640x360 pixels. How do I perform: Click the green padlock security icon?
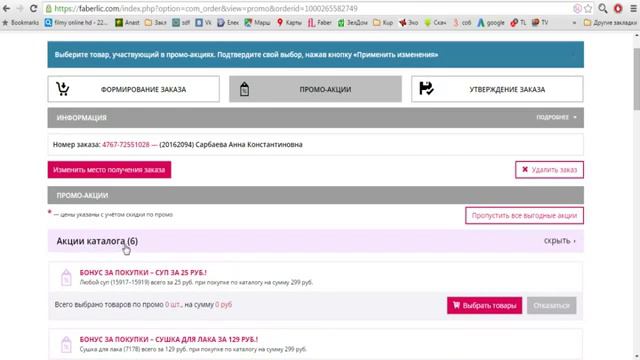point(49,9)
